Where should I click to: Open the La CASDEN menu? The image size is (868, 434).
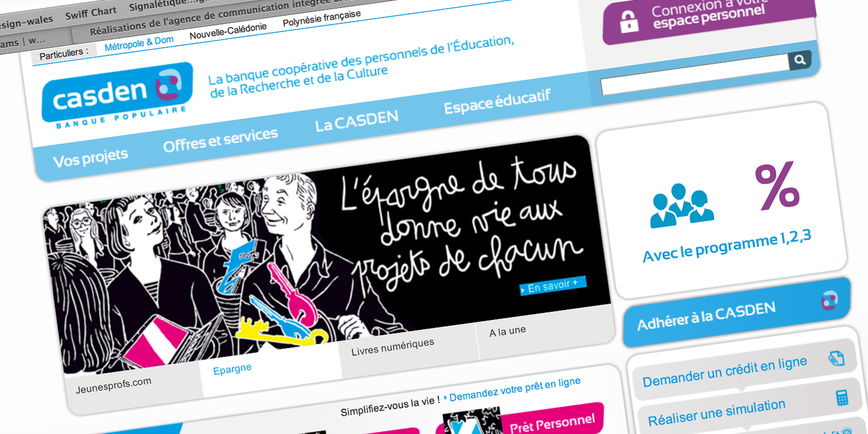[x=356, y=120]
